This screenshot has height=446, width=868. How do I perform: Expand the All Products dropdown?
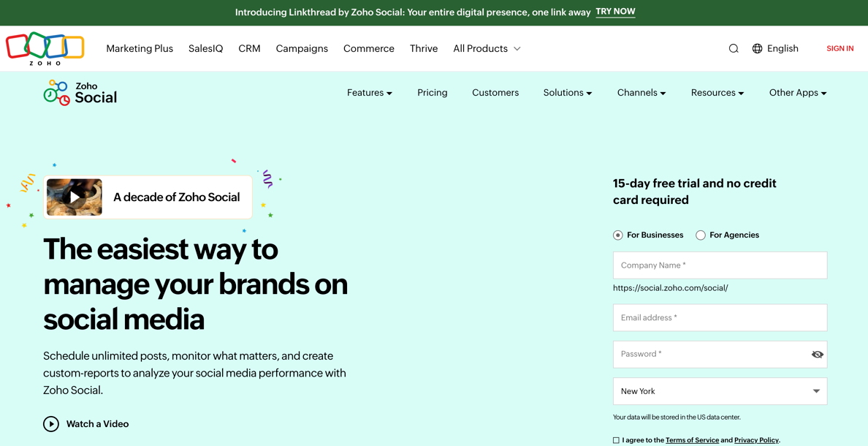tap(487, 48)
